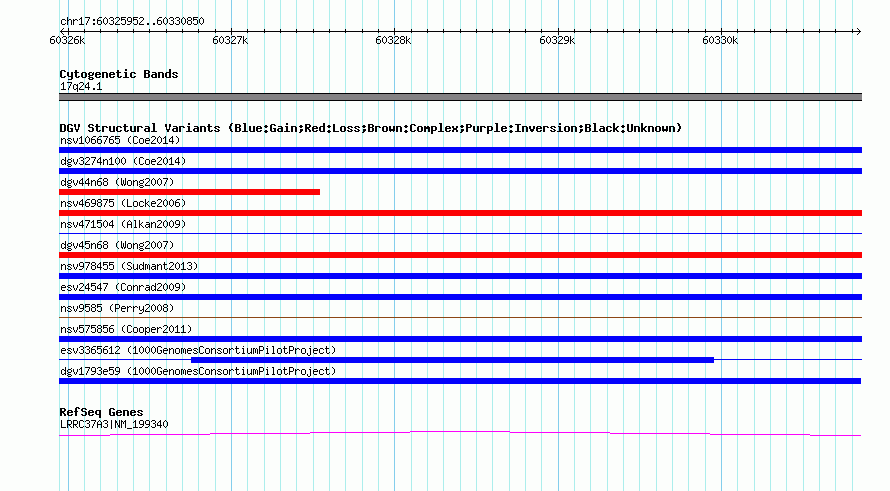Viewport: 890px width, 491px height.
Task: Click the RefSeq Genes track title
Action: point(101,412)
